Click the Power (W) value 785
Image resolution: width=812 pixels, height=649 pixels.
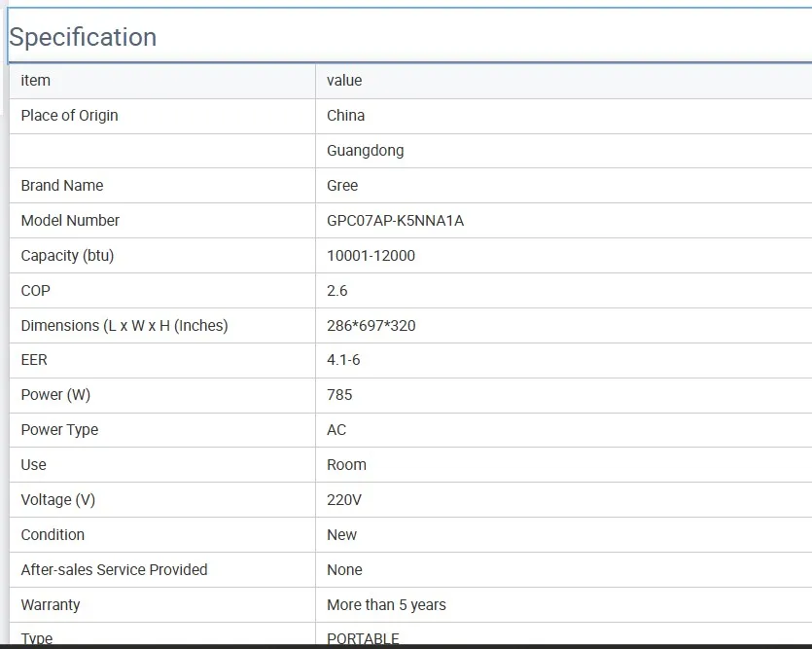click(339, 395)
